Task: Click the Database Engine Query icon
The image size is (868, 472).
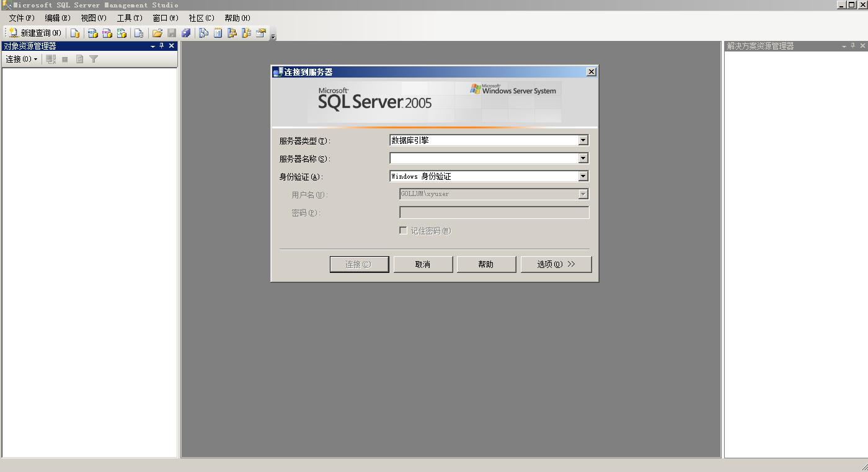Action: click(75, 33)
